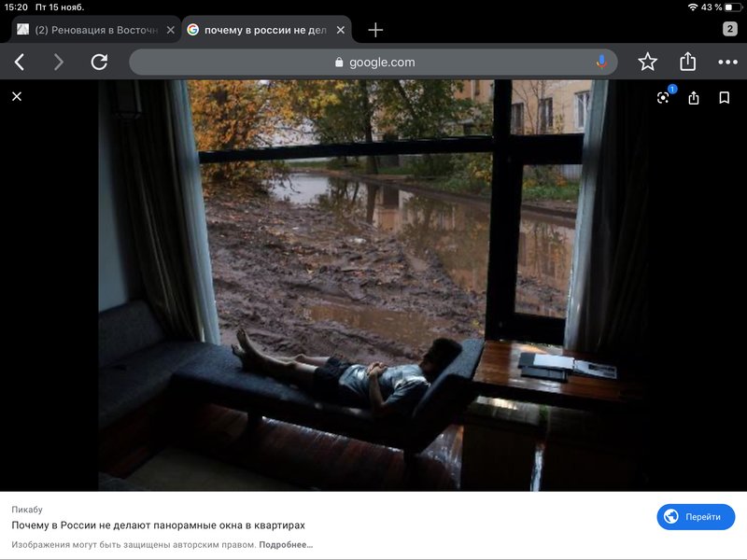747x560 pixels.
Task: Go back using the browser back arrow
Action: point(20,63)
